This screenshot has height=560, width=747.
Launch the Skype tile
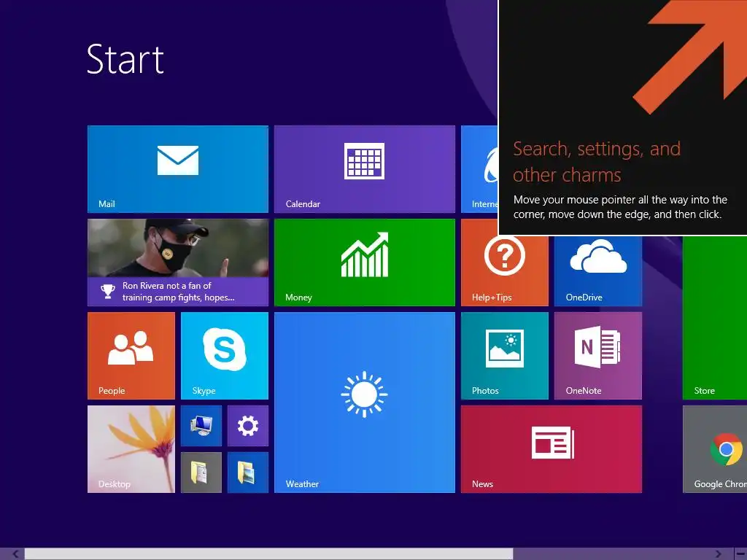[x=225, y=356]
